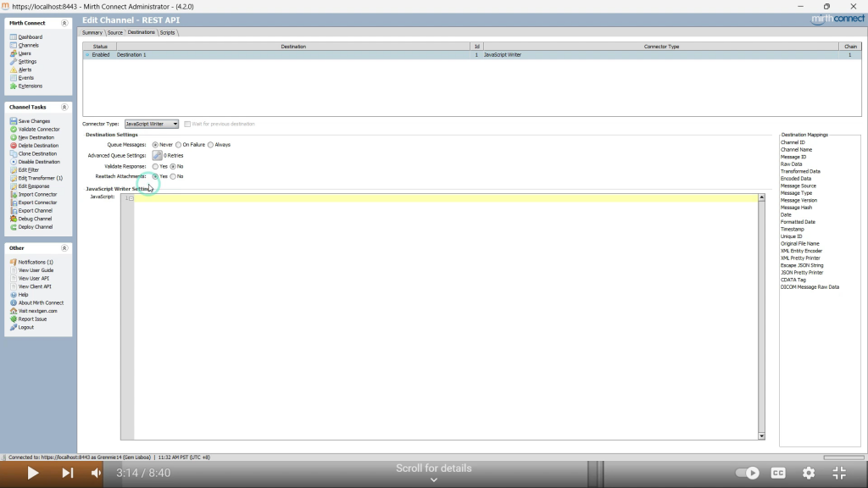Collapse the Mirth Connect panel
The height and width of the screenshot is (488, 868).
[x=64, y=23]
